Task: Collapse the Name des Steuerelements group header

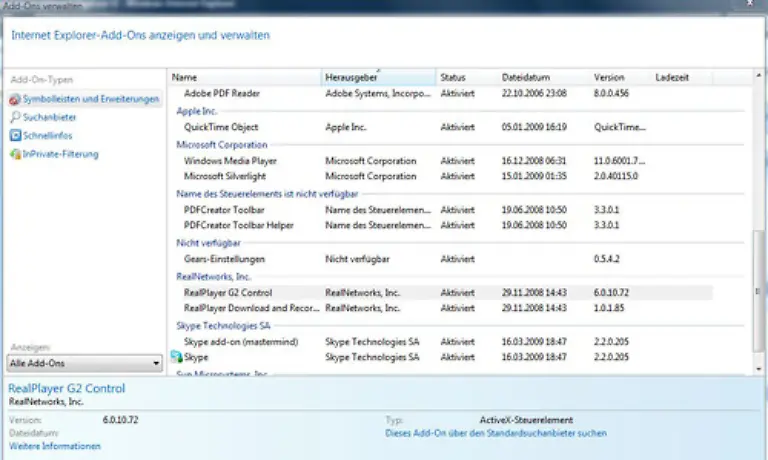Action: point(267,194)
